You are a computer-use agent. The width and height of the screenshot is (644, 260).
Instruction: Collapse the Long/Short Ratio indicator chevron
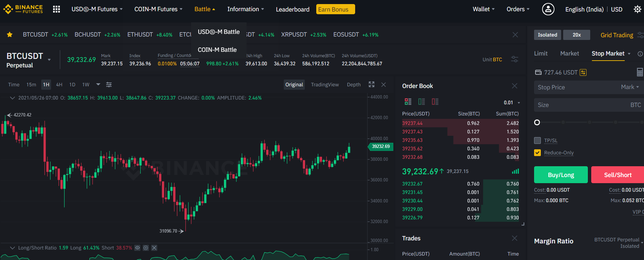coord(13,248)
